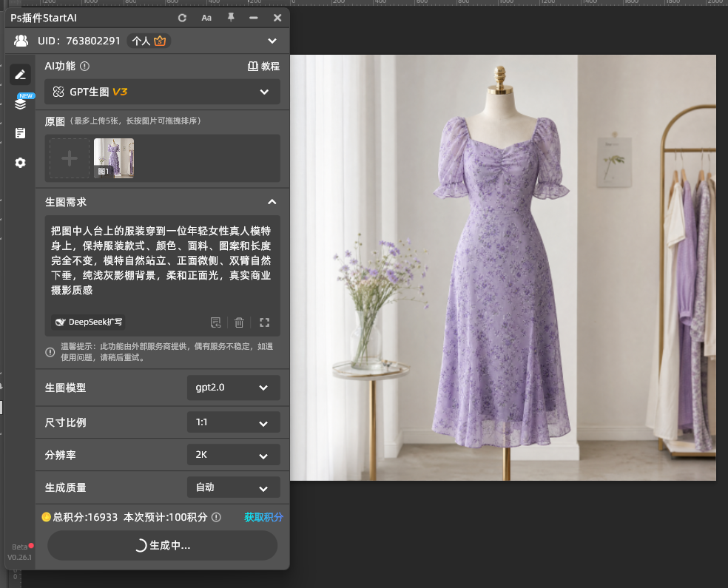Click the 个人 membership crown badge
The image size is (728, 588).
pos(149,41)
